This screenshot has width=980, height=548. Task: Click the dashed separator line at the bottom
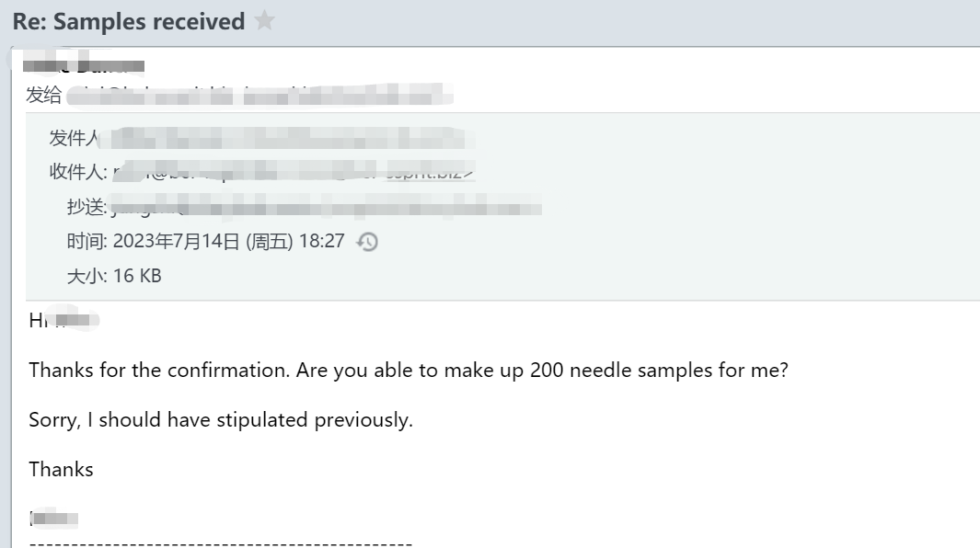point(221,543)
